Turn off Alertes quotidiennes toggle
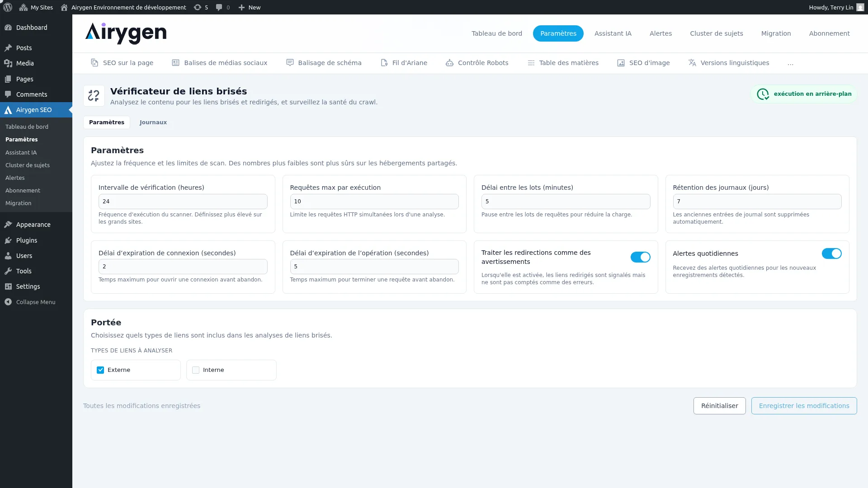The width and height of the screenshot is (868, 488). click(831, 253)
